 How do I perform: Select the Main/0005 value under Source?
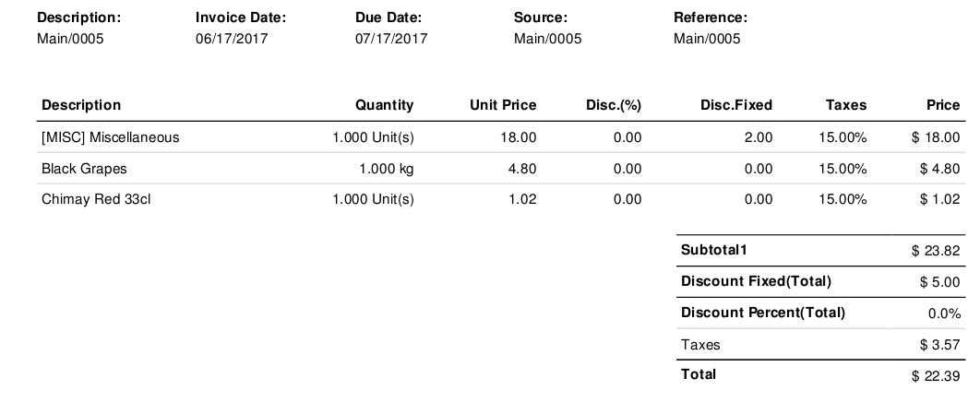click(x=547, y=39)
